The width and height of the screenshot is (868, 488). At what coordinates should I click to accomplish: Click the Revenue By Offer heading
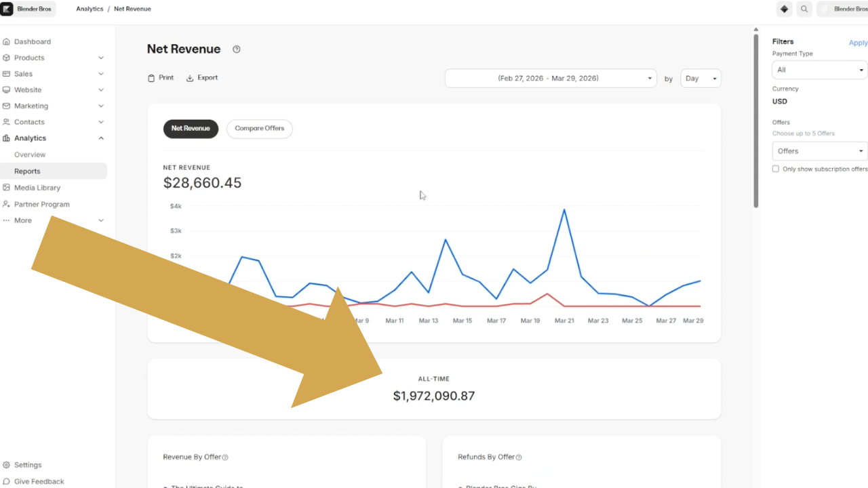point(192,457)
